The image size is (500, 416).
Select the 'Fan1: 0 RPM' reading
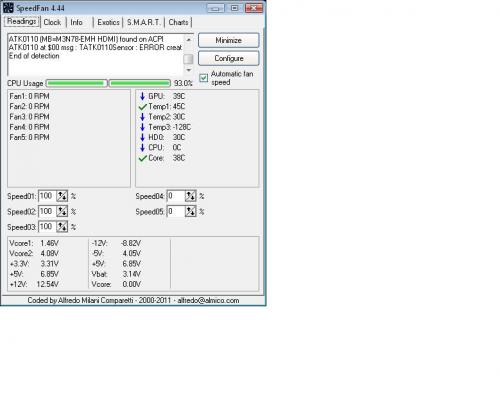(29, 96)
